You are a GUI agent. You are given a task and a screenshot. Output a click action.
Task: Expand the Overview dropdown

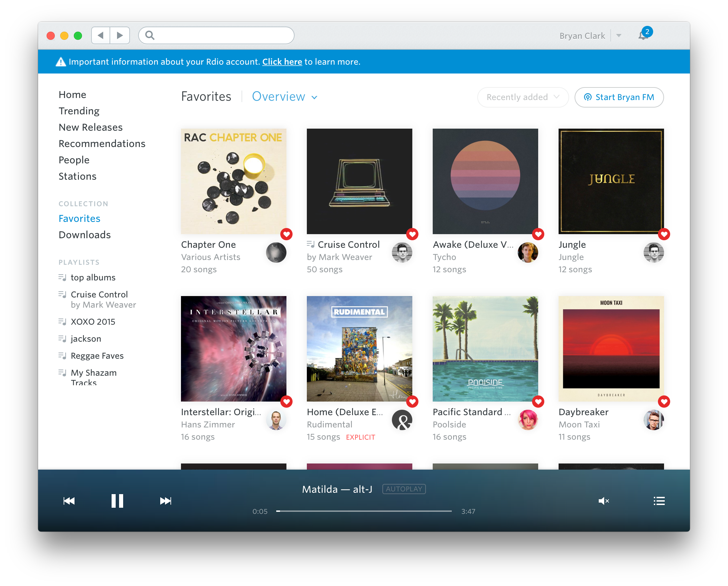(285, 97)
